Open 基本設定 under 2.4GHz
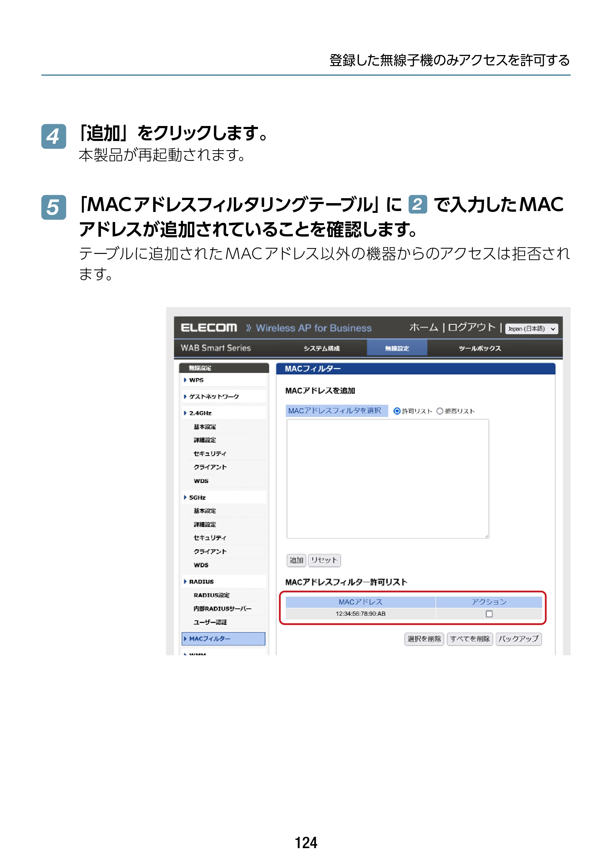 coord(205,426)
